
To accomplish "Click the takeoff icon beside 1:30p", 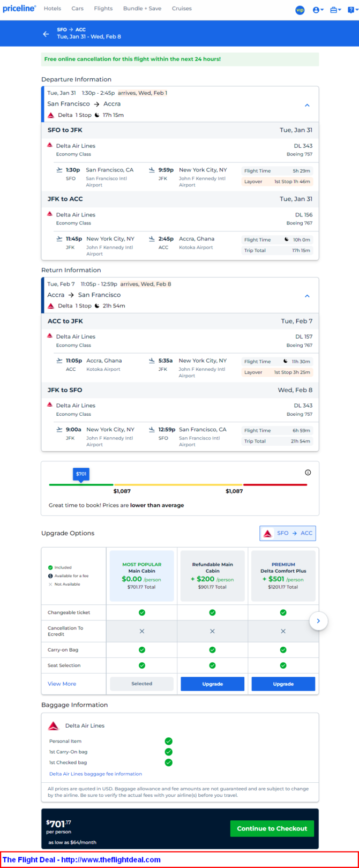I will pyautogui.click(x=59, y=170).
